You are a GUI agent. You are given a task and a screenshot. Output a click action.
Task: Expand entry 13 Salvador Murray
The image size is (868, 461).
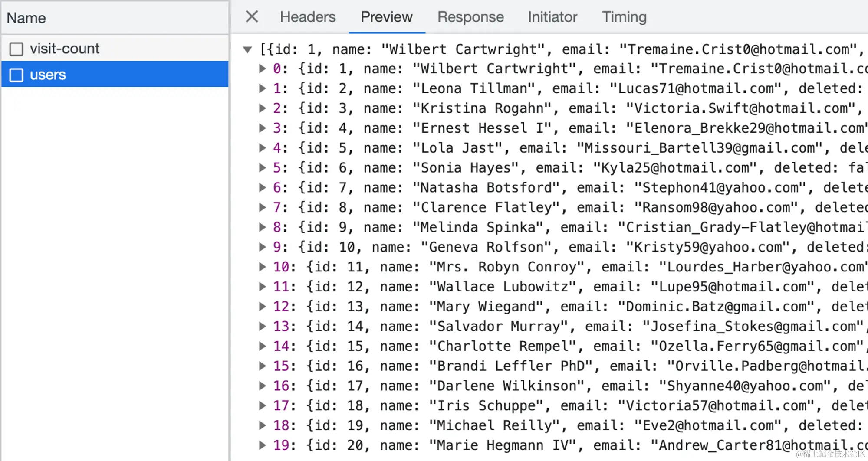(262, 326)
